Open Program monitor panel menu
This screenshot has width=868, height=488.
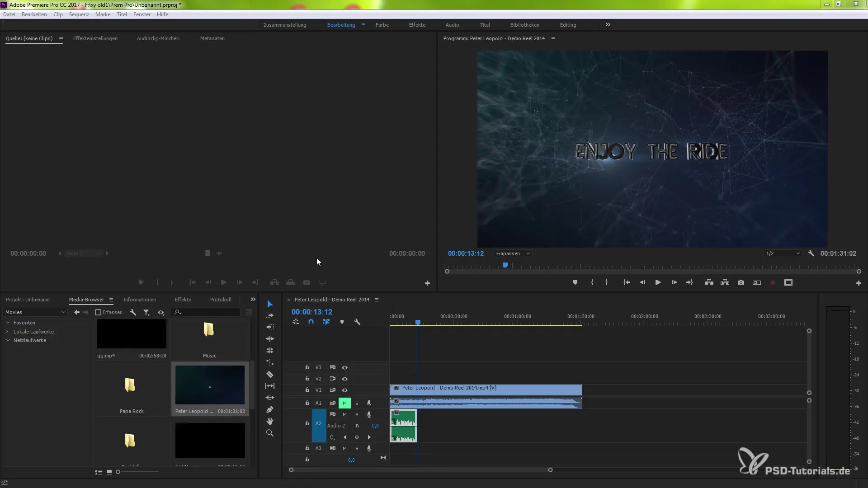pos(553,39)
